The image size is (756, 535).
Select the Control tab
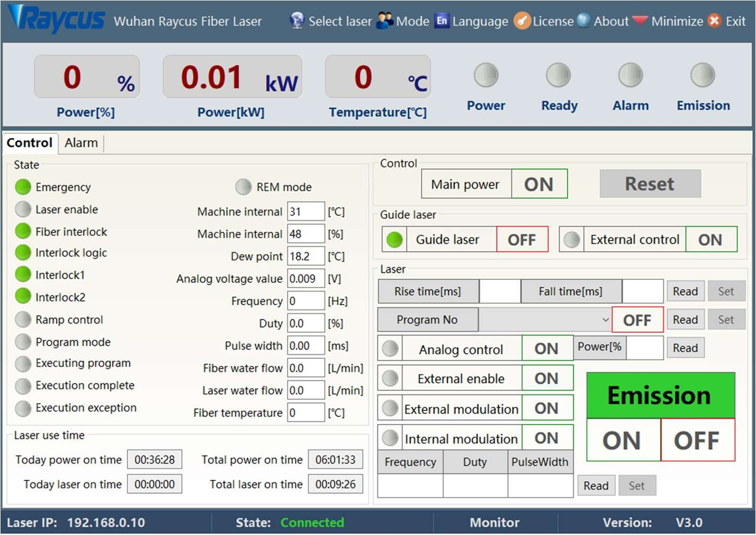pyautogui.click(x=30, y=143)
